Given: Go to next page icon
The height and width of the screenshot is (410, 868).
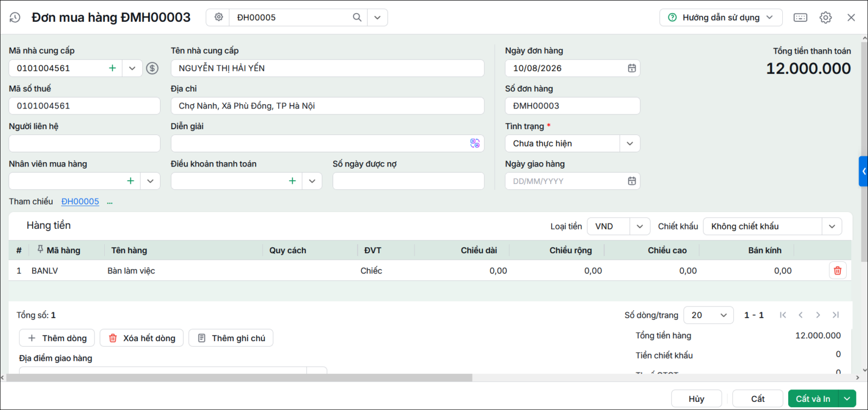Looking at the screenshot, I should (x=818, y=315).
